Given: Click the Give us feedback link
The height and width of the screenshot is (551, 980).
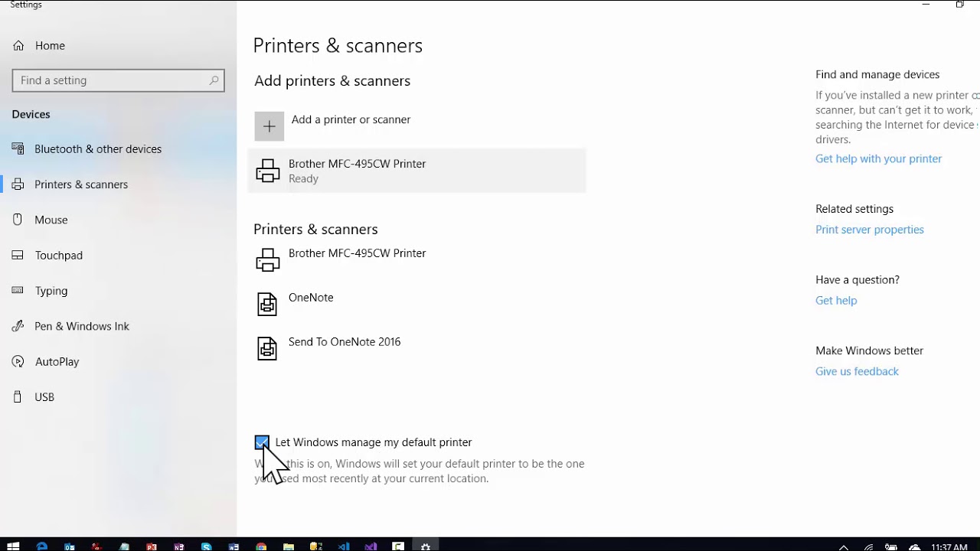Looking at the screenshot, I should (857, 372).
